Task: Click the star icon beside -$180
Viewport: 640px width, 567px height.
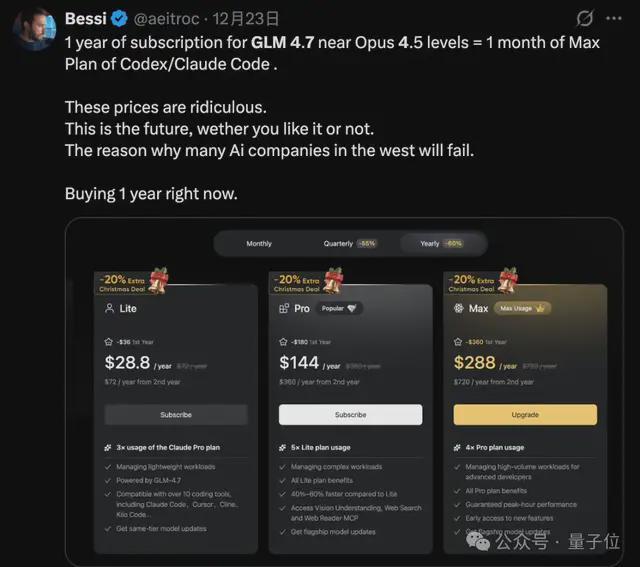Action: tap(283, 340)
